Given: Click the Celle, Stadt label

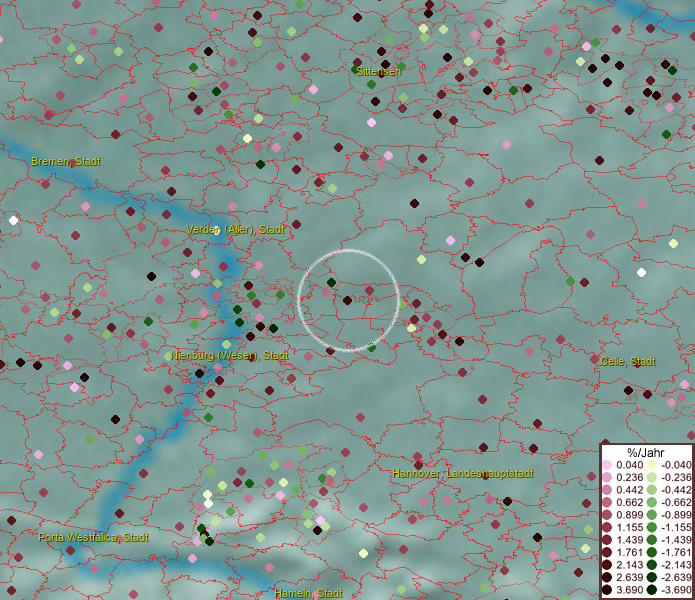Looking at the screenshot, I should [x=627, y=361].
